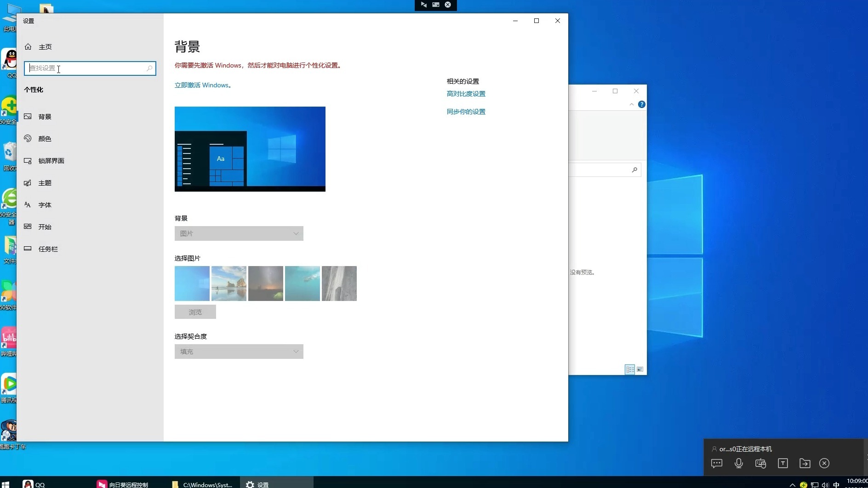This screenshot has width=868, height=488.
Task: End remote session with circled X icon
Action: click(x=824, y=463)
